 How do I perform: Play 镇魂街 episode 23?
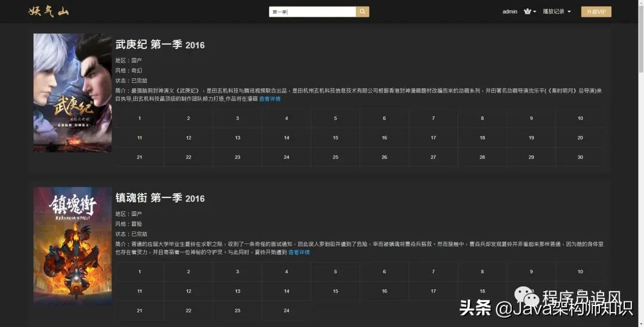click(237, 310)
